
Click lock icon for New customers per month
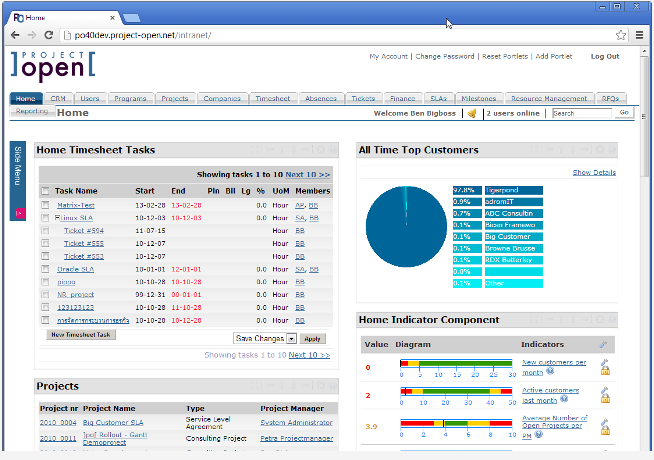[605, 371]
